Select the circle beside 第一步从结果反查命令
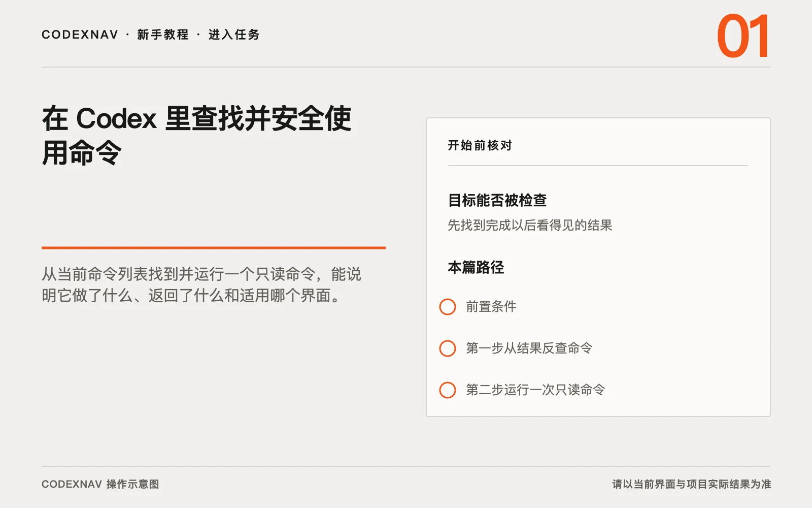Viewport: 812px width, 508px height. 448,348
